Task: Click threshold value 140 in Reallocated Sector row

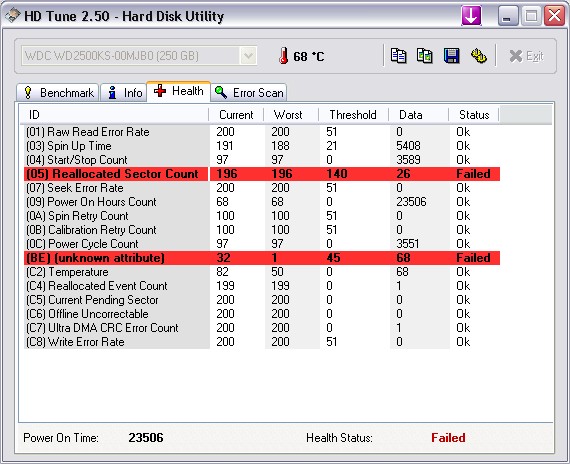Action: click(x=337, y=174)
